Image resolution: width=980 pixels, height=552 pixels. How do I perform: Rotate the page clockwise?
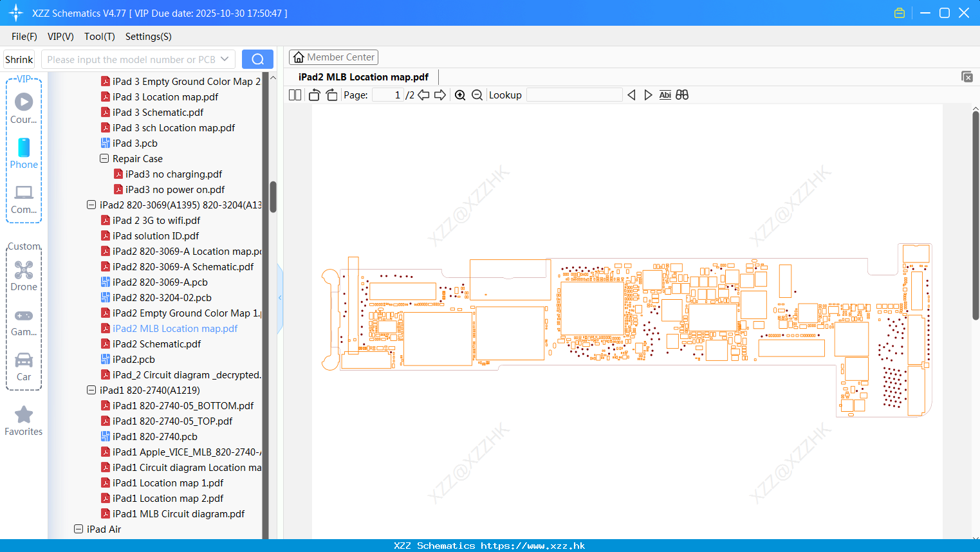coord(331,95)
